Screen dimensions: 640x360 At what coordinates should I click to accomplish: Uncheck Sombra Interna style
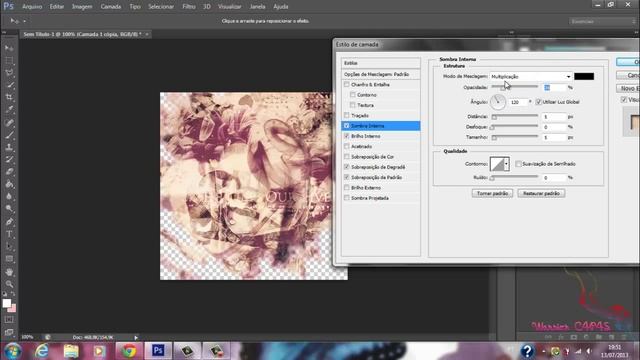[x=347, y=126]
